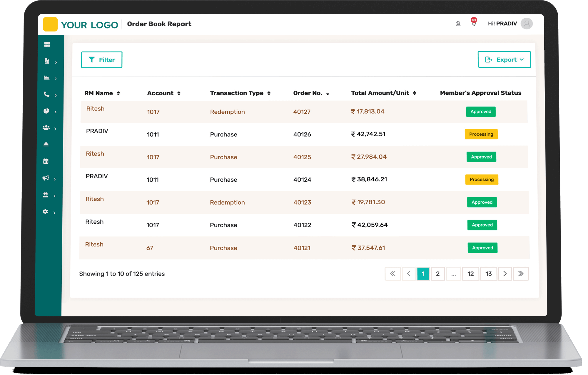Image resolution: width=588 pixels, height=375 pixels.
Task: Click the Filter button
Action: click(x=102, y=60)
